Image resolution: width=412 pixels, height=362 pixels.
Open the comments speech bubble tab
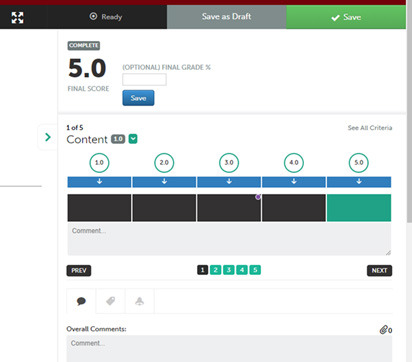81,301
